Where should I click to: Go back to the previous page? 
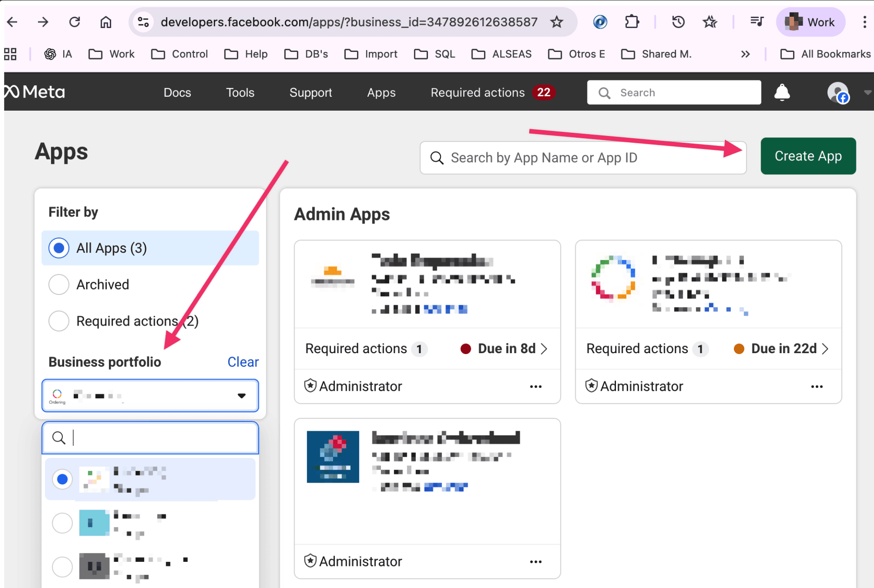pos(12,22)
